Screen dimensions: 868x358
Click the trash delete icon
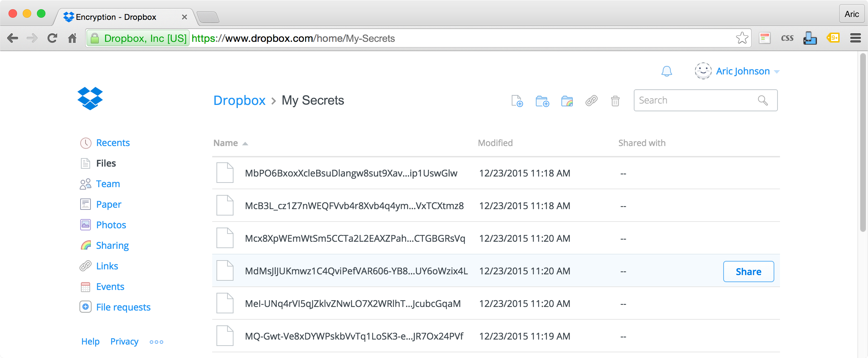pyautogui.click(x=615, y=101)
